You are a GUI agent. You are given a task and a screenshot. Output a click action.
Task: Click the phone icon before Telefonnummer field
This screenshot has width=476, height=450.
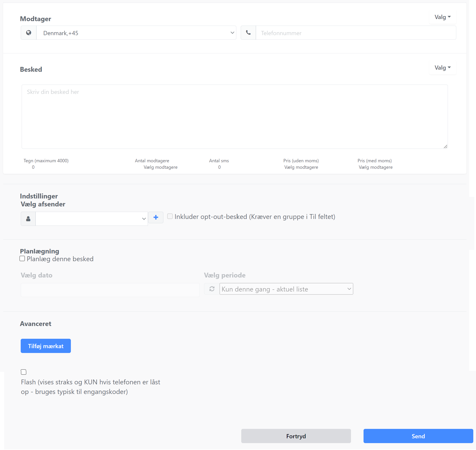248,33
